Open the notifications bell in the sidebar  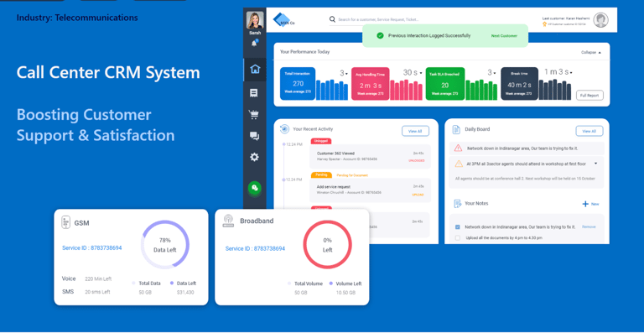[255, 43]
